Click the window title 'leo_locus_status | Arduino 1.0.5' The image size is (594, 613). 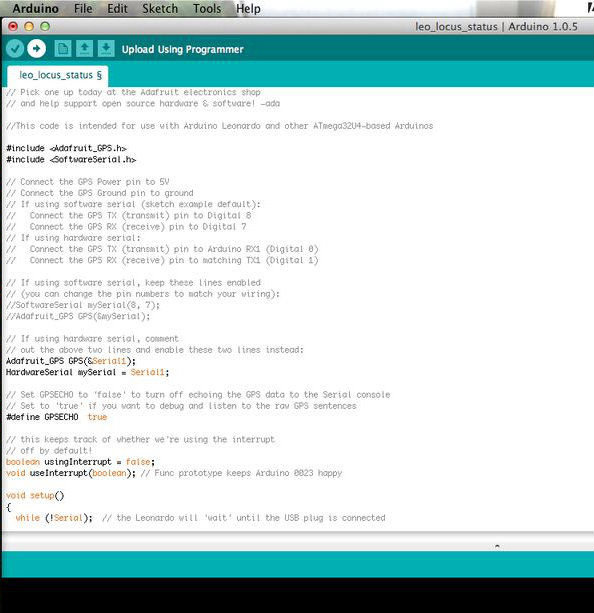[496, 27]
